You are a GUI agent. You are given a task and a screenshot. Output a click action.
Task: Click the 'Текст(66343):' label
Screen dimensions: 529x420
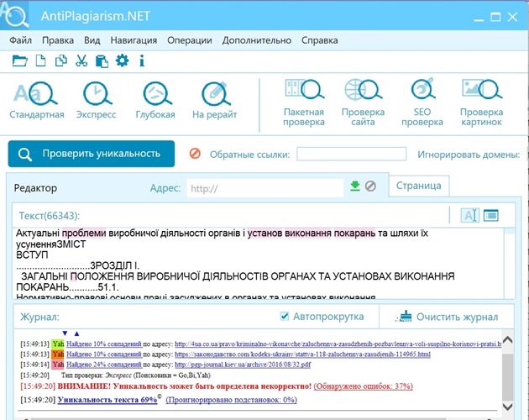50,216
